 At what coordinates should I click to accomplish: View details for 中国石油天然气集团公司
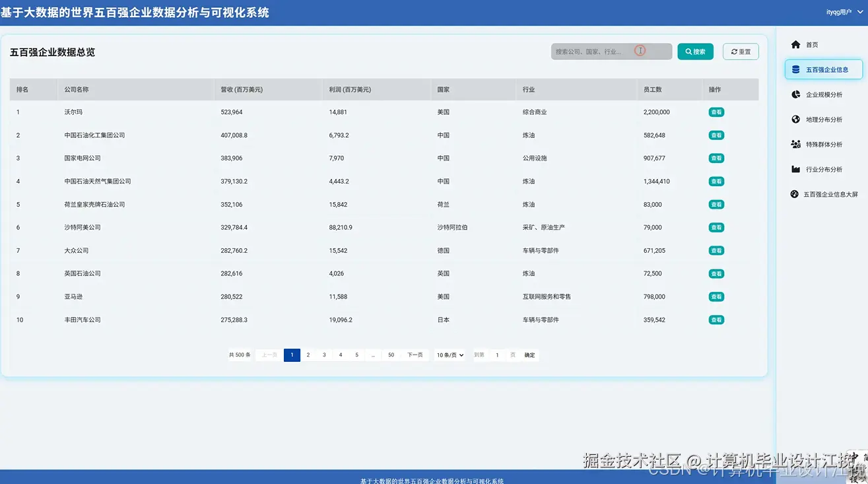716,182
